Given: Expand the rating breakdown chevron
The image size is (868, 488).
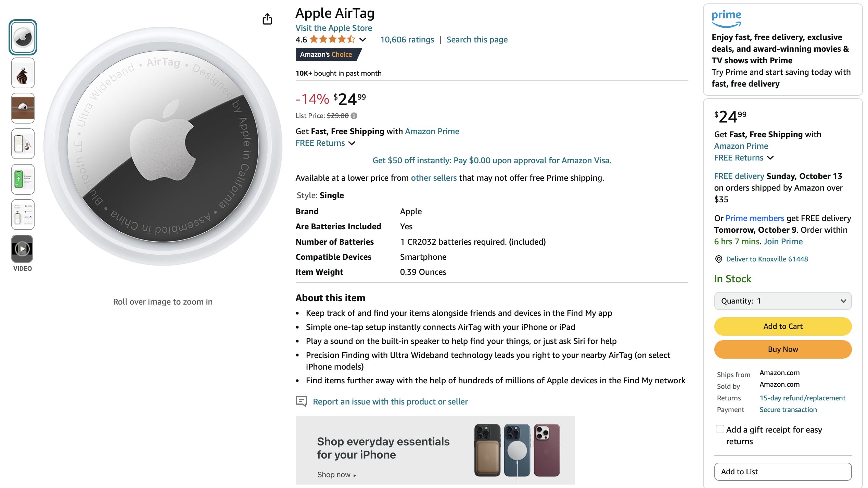Looking at the screenshot, I should (363, 39).
